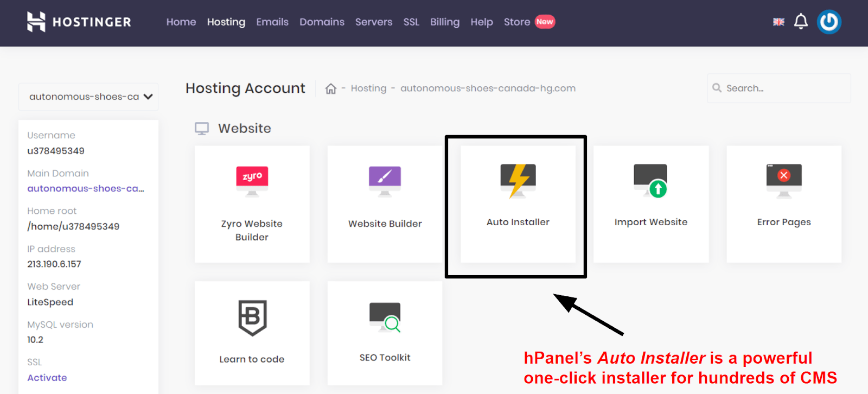Select the Auto Installer label
Screen dimensions: 868x394
coord(518,222)
